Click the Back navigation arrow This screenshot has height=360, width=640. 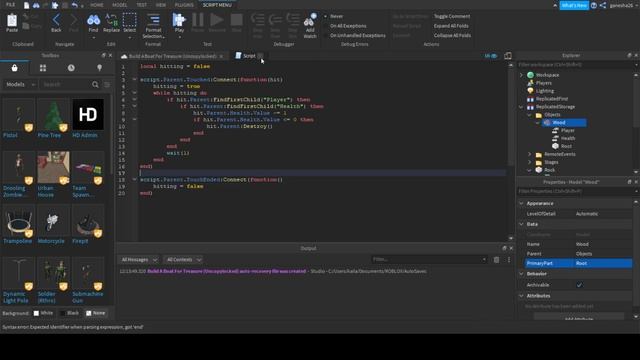[x=56, y=20]
